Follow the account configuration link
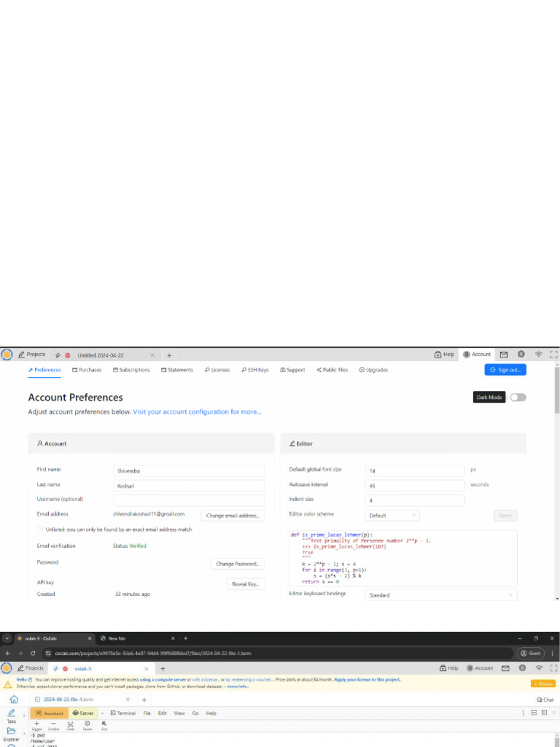This screenshot has width=560, height=747. coord(197,411)
